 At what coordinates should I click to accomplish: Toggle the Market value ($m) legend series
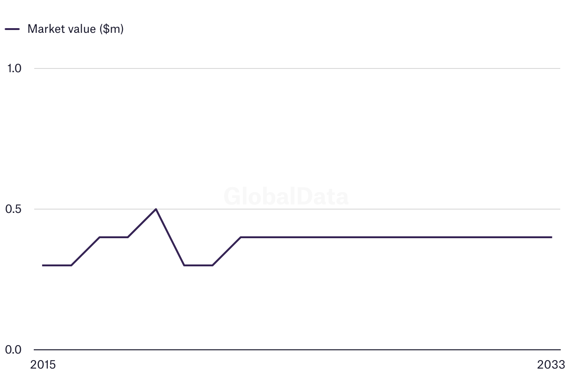75,29
